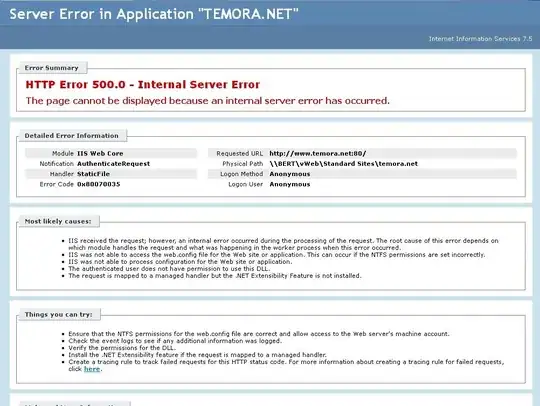This screenshot has width=540, height=406.
Task: Click the 'Error Summary' section label
Action: (51, 68)
